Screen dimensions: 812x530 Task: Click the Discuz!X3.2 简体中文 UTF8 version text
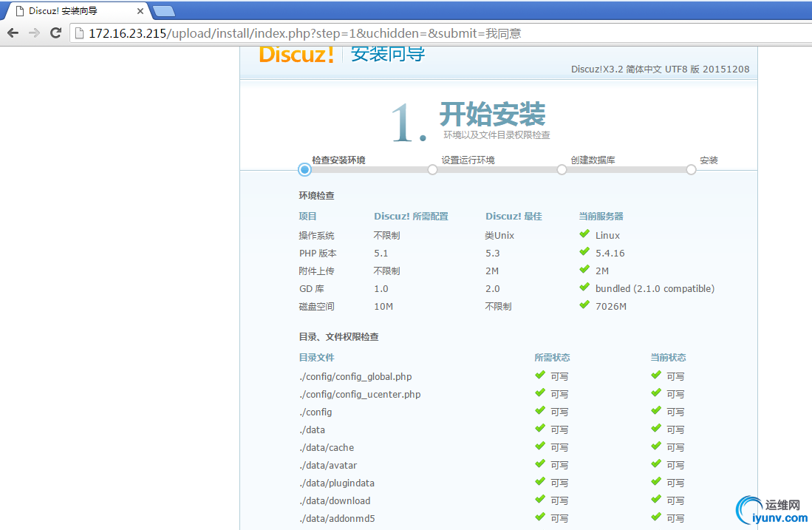tap(661, 69)
